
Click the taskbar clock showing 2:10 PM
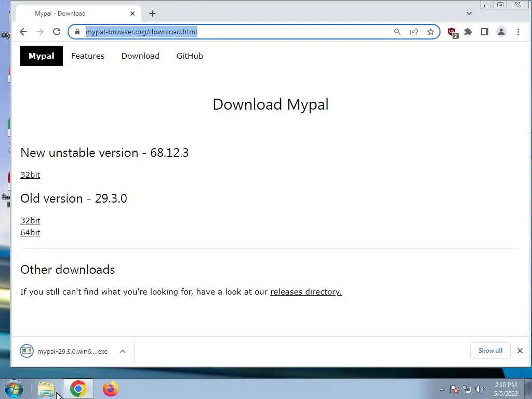click(506, 389)
